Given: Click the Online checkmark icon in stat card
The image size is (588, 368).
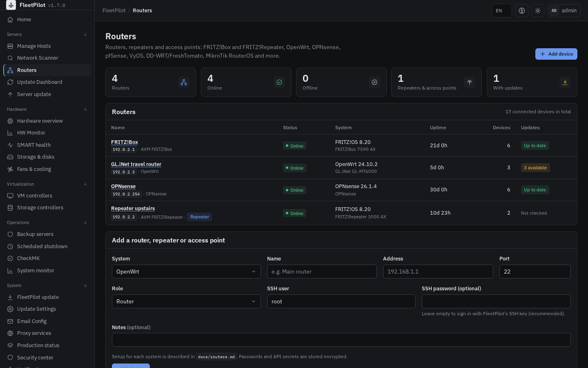Looking at the screenshot, I should (x=279, y=82).
